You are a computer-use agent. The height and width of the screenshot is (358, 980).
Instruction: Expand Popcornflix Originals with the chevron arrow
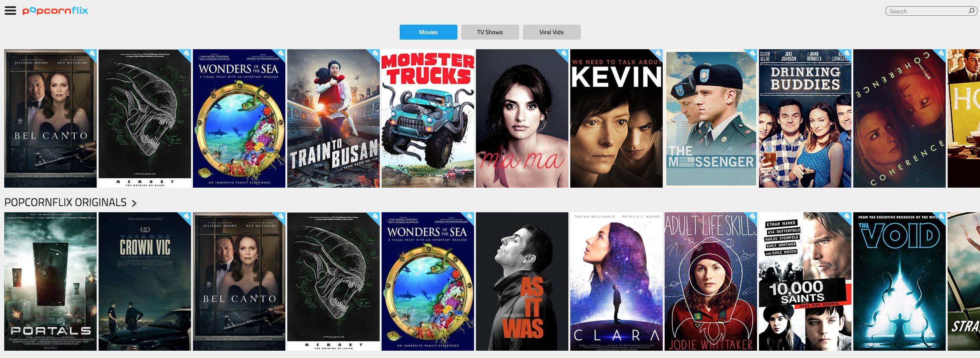[x=134, y=203]
